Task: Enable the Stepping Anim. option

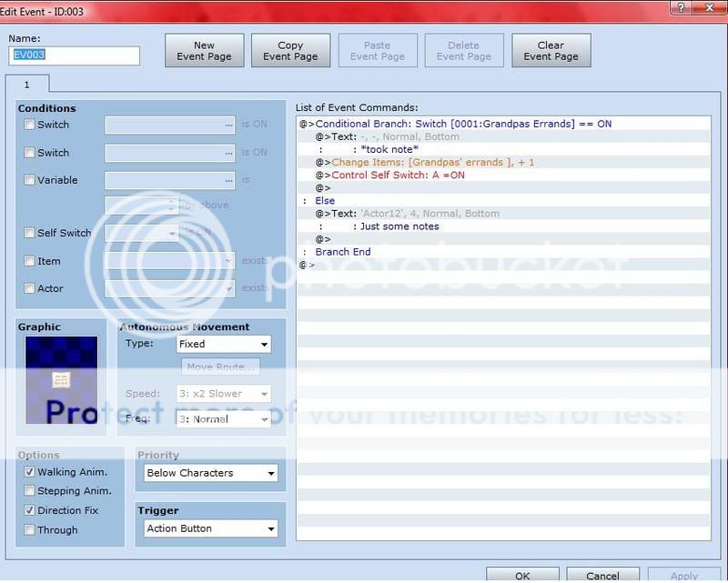Action: click(30, 492)
